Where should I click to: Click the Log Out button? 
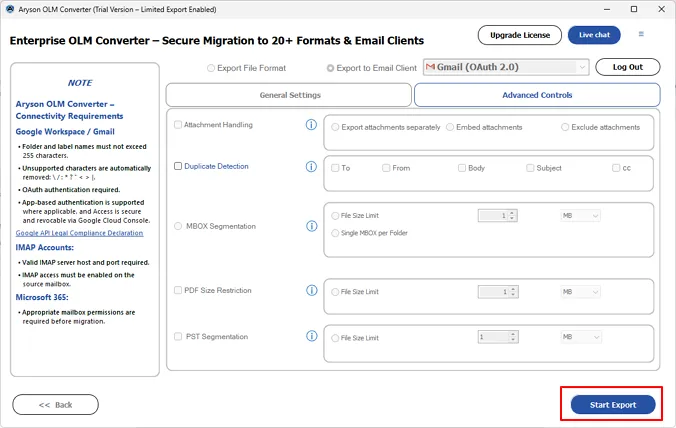pos(627,67)
